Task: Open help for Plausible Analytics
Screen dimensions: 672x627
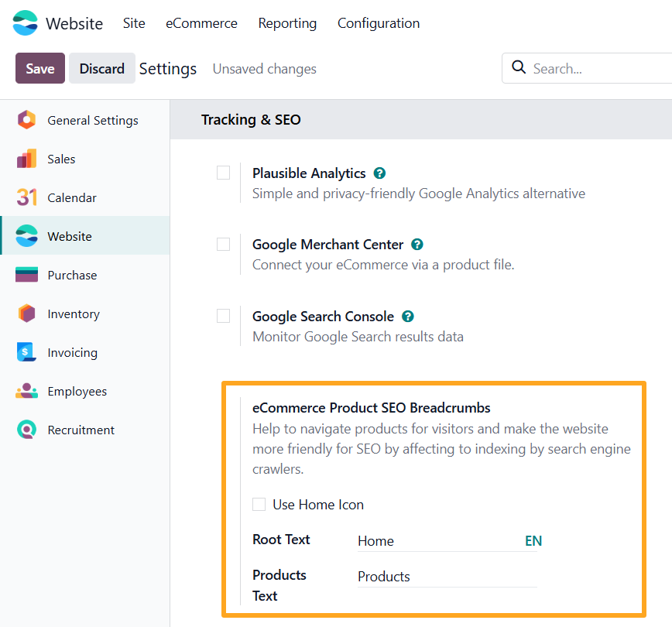Action: tap(379, 173)
